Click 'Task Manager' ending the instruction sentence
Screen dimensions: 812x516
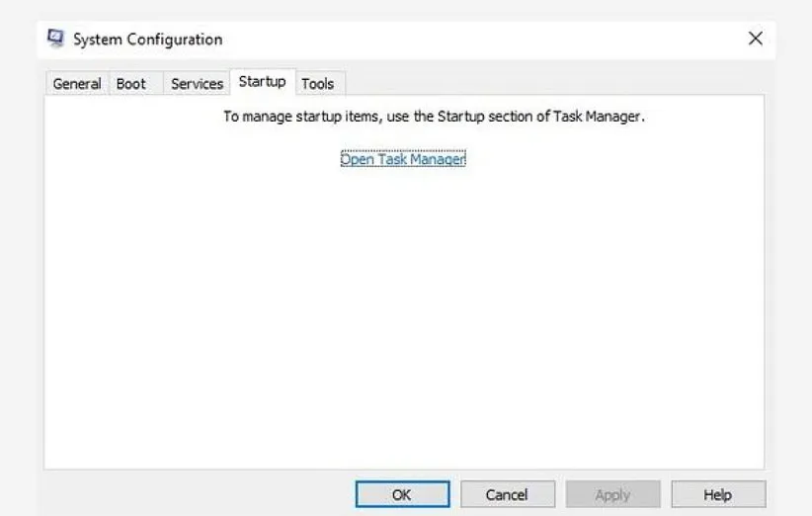[602, 117]
